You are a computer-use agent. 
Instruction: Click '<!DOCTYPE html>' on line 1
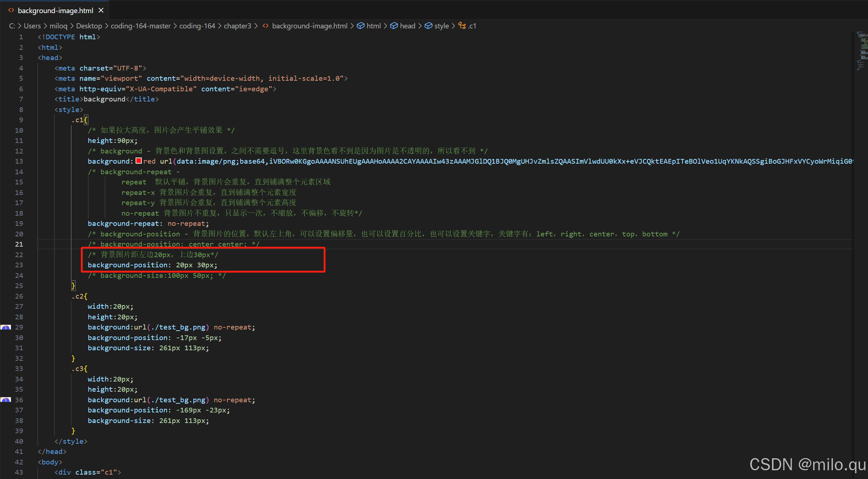pos(69,37)
